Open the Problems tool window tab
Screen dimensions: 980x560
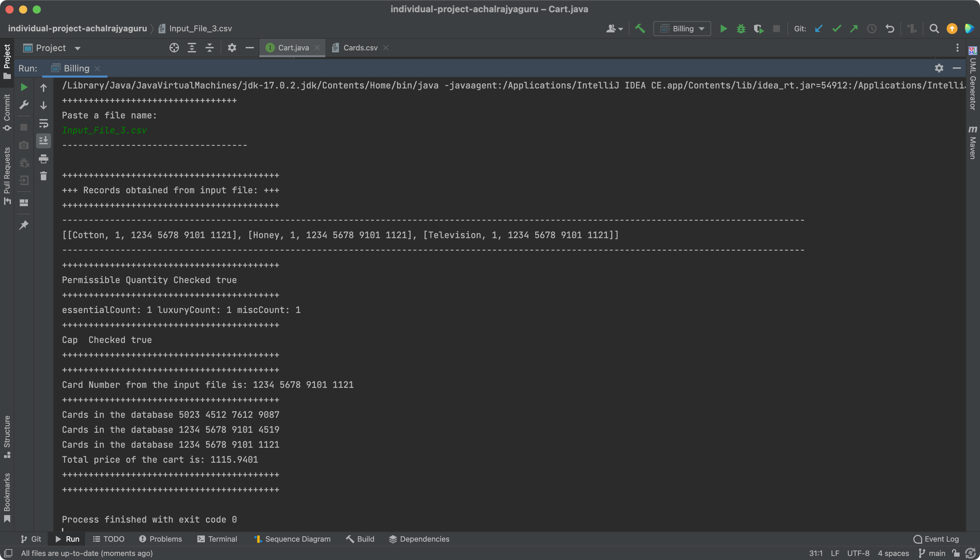click(160, 539)
